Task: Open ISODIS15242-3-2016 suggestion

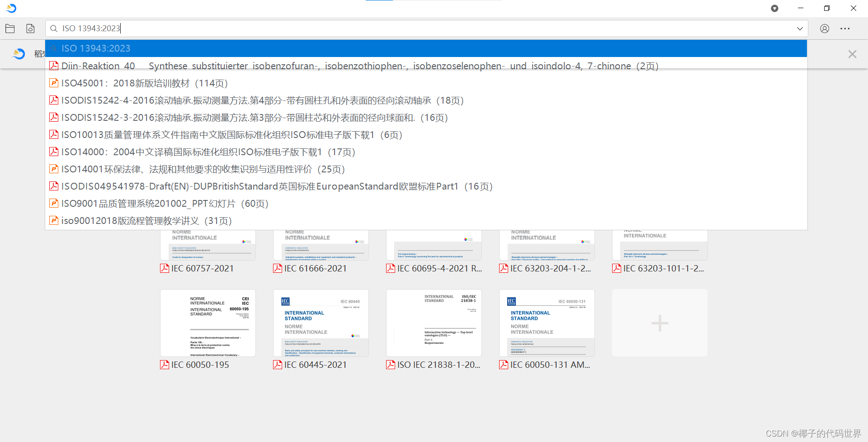Action: coord(426,118)
